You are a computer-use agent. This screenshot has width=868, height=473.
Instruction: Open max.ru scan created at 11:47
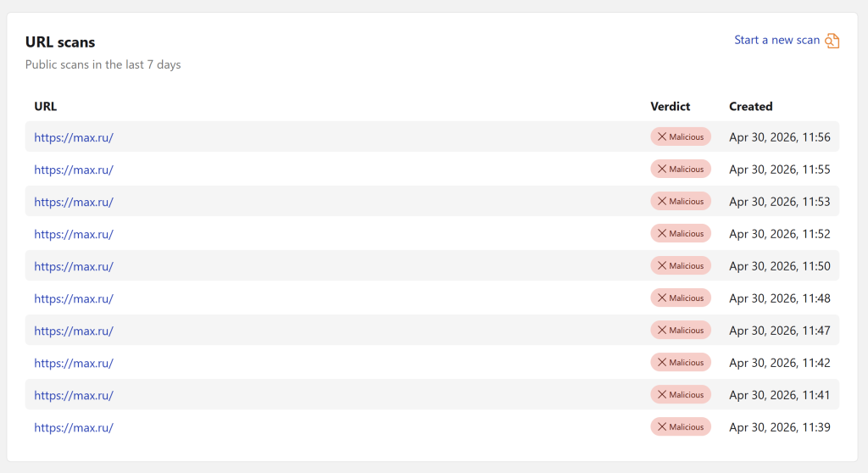pos(74,331)
